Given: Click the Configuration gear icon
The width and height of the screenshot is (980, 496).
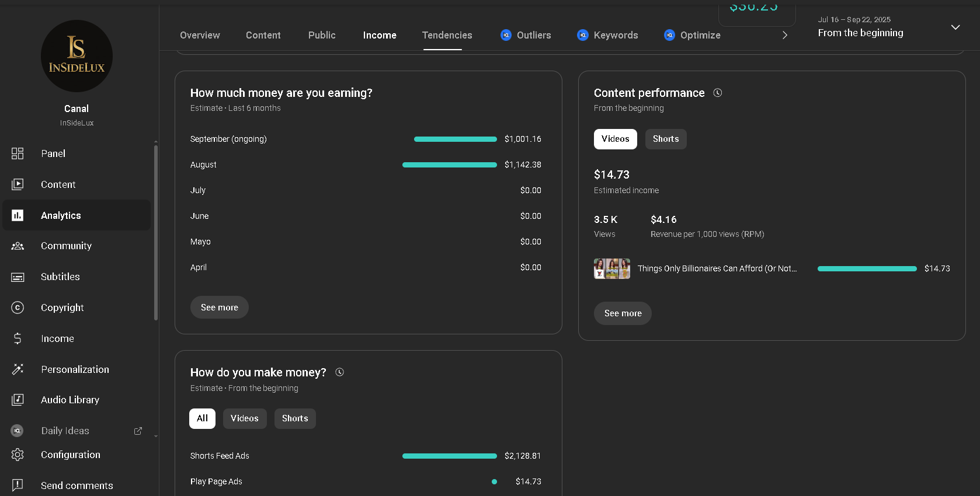Looking at the screenshot, I should [x=18, y=455].
